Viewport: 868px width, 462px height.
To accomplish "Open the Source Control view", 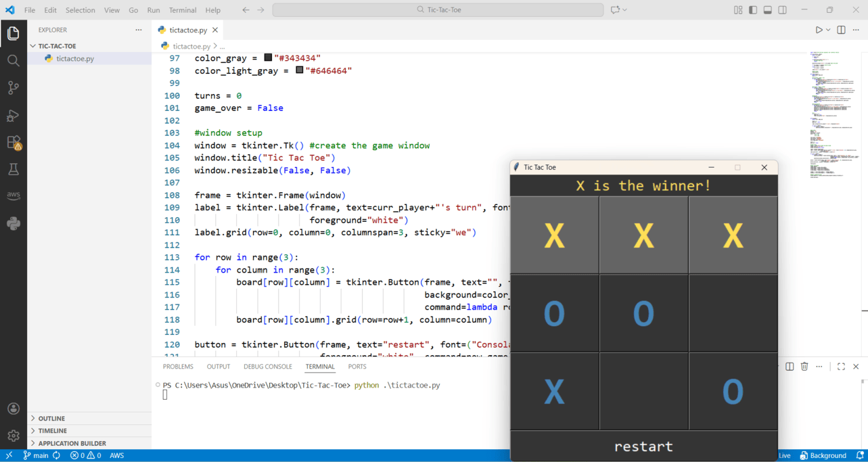I will [x=13, y=88].
